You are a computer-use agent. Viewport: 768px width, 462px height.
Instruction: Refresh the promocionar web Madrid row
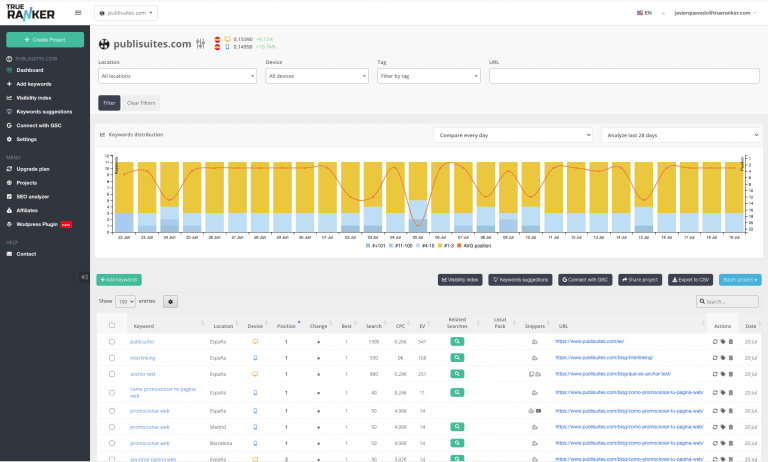[x=715, y=427]
